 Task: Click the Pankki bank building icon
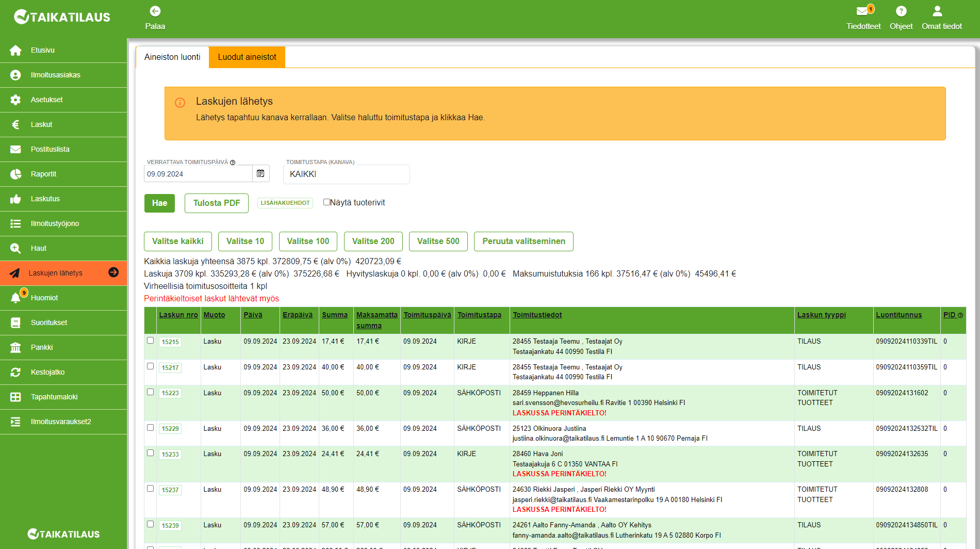[15, 347]
